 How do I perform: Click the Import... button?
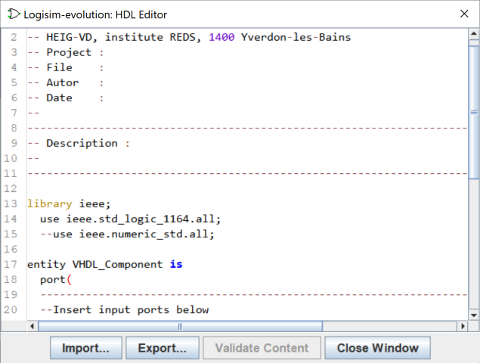coord(86,348)
